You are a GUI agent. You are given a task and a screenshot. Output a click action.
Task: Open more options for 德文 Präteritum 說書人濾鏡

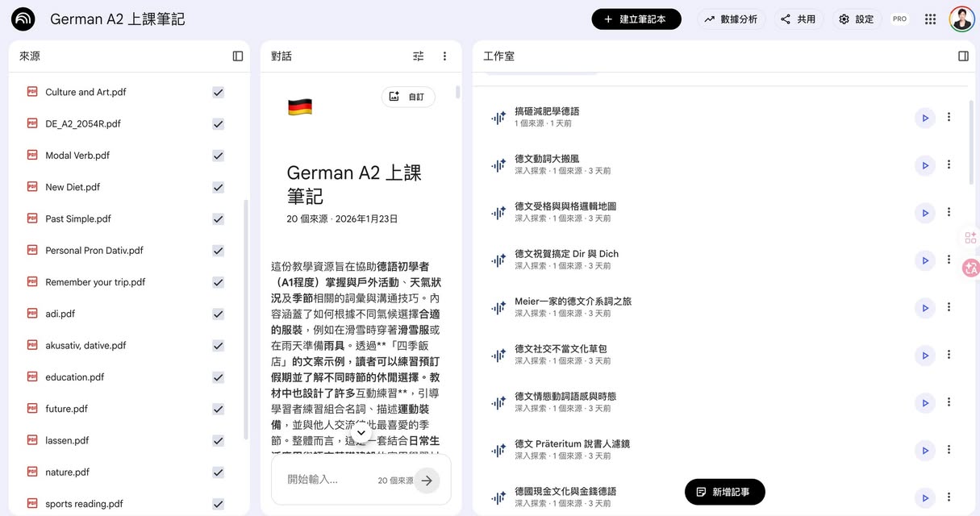949,450
